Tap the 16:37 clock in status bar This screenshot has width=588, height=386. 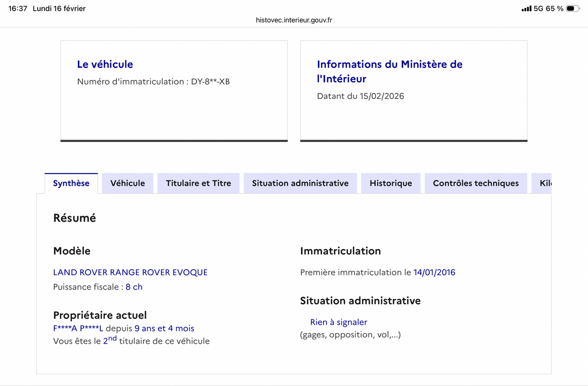pyautogui.click(x=18, y=9)
